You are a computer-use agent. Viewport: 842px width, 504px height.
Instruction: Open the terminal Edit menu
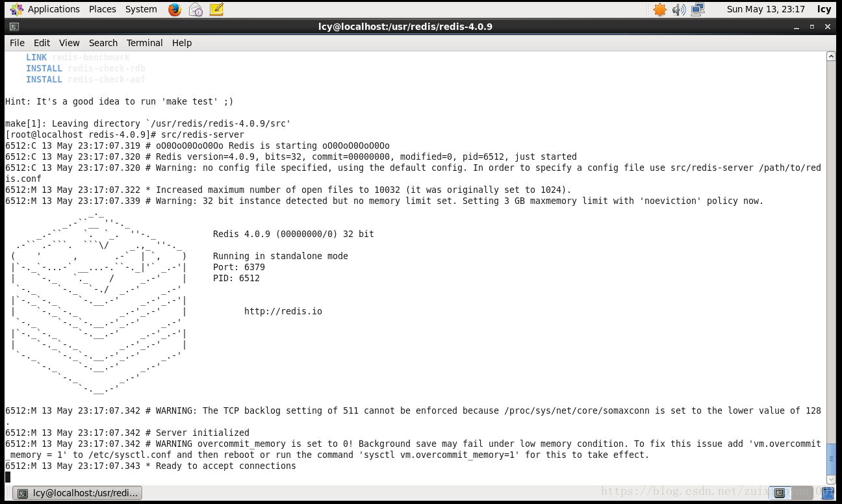tap(42, 43)
